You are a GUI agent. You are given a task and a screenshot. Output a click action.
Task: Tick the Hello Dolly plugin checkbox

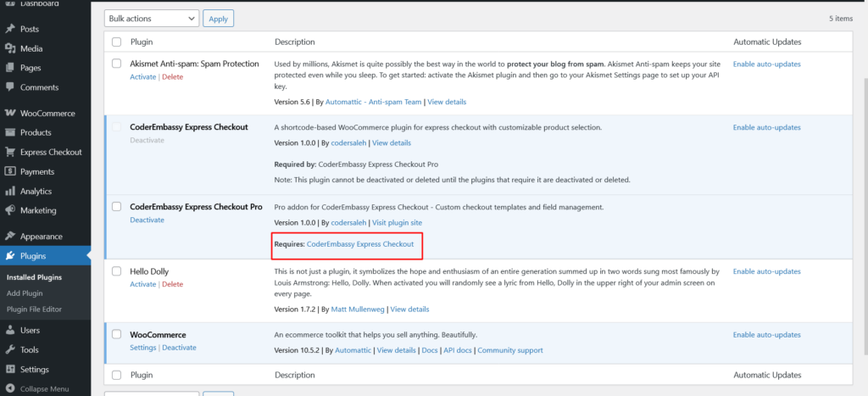pos(117,271)
